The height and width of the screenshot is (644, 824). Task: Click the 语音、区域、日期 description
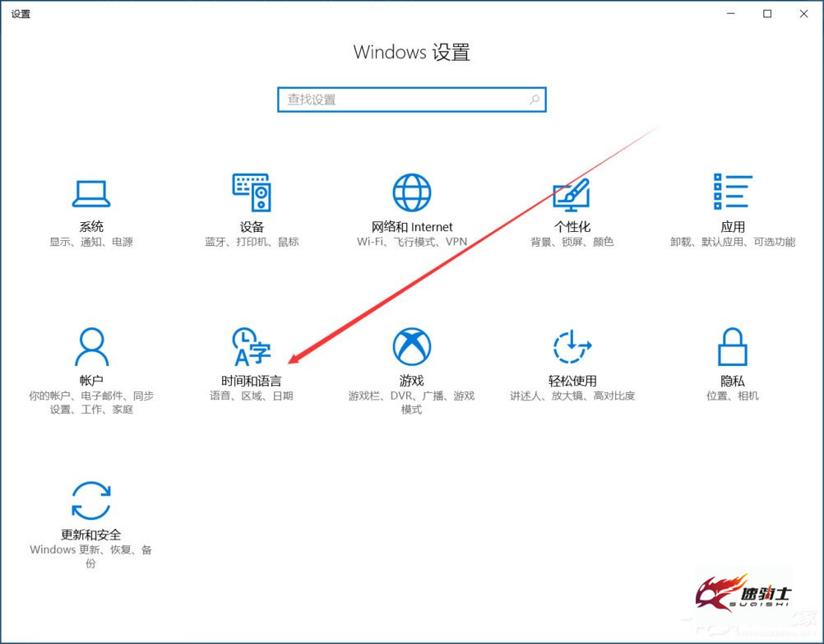point(252,396)
